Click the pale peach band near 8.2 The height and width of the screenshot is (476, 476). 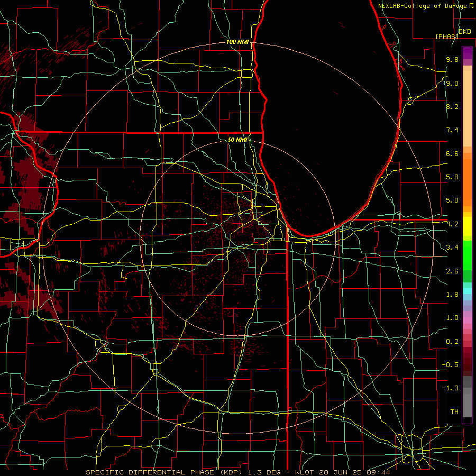pos(467,108)
